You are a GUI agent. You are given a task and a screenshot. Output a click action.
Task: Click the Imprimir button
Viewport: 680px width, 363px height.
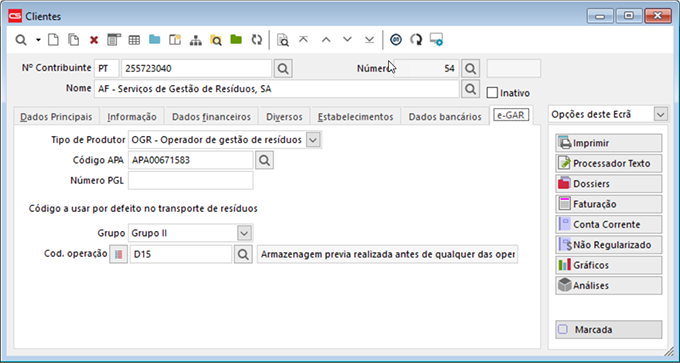pyautogui.click(x=608, y=143)
